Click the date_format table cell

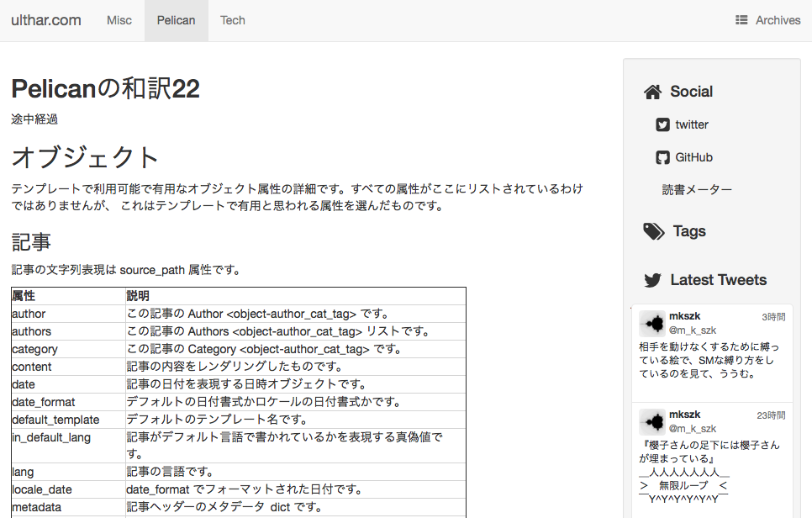tap(68, 402)
